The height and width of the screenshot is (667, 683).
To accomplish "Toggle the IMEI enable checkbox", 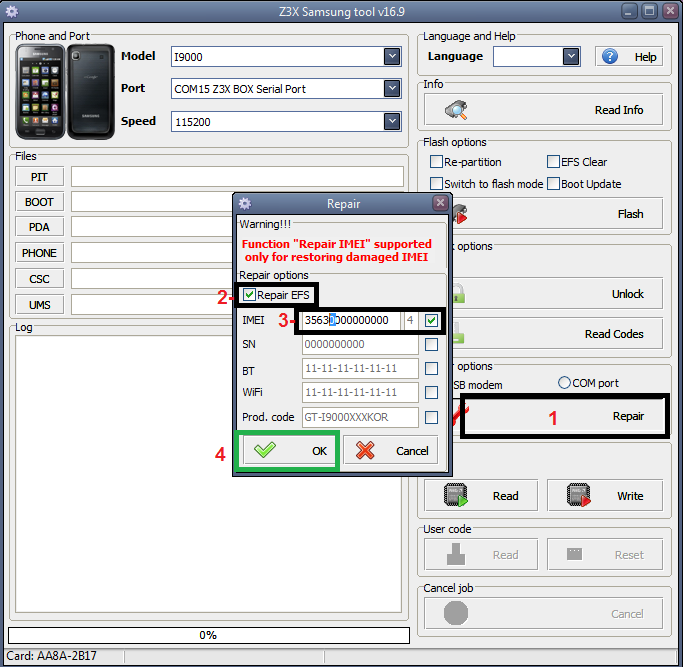I will [431, 321].
